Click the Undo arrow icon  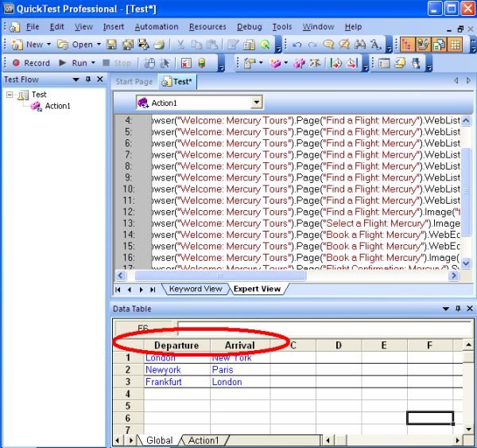(297, 45)
